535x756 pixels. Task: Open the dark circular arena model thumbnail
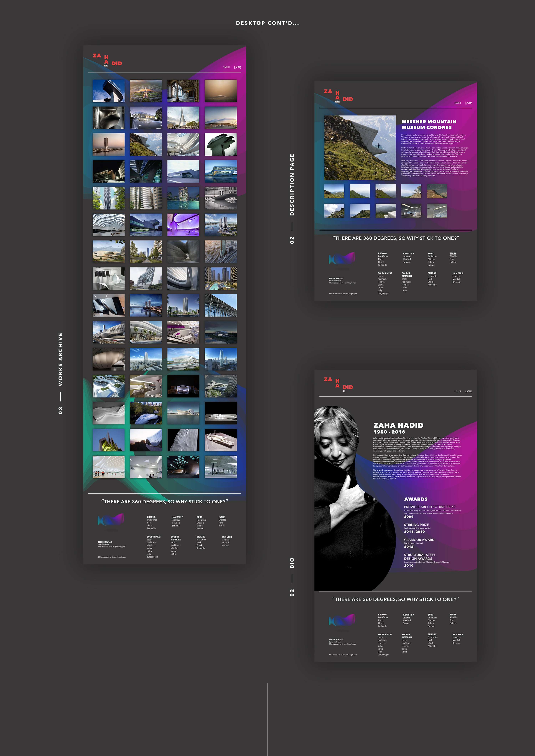point(183,386)
